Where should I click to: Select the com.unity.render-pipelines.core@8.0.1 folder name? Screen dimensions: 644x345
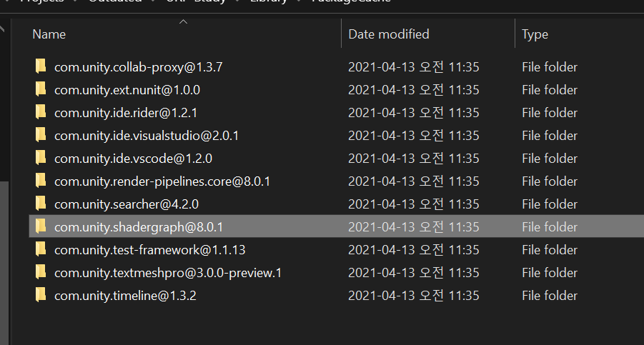[162, 182]
